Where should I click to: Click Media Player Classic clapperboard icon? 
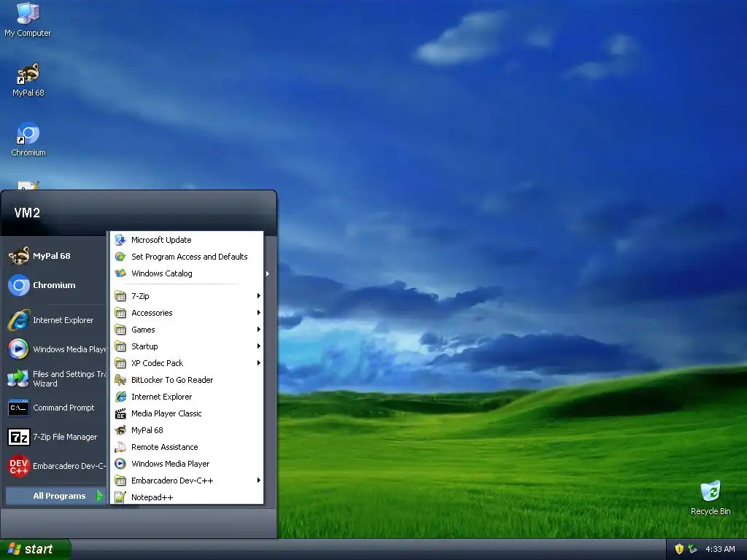point(120,413)
